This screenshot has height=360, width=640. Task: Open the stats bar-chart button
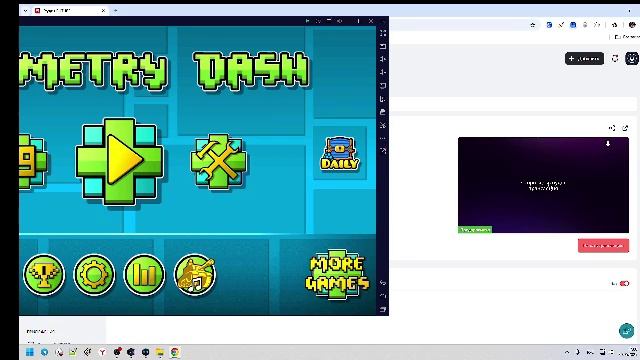coord(144,274)
